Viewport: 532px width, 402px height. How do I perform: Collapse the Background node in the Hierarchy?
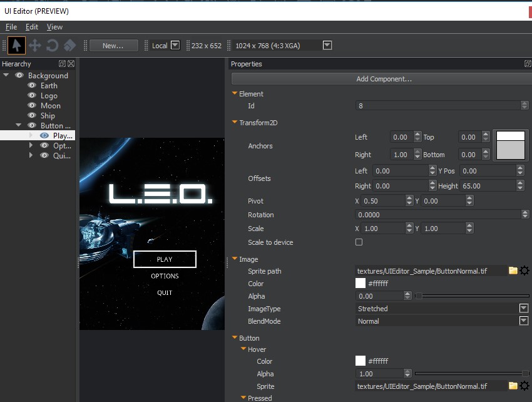pos(6,75)
